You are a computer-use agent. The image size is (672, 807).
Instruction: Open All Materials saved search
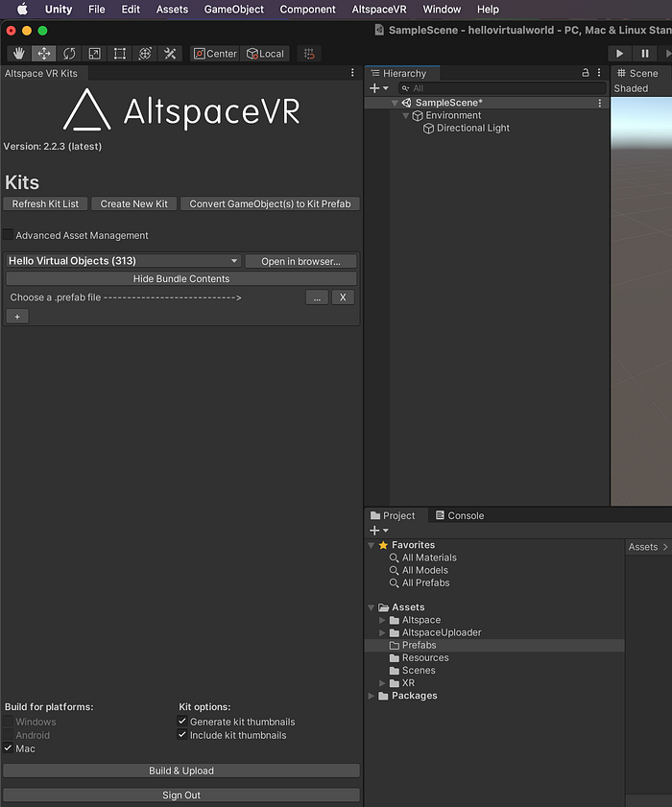click(x=429, y=558)
